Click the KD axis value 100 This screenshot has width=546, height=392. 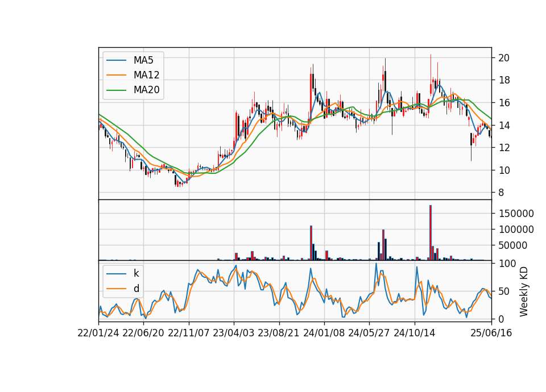pos(507,263)
